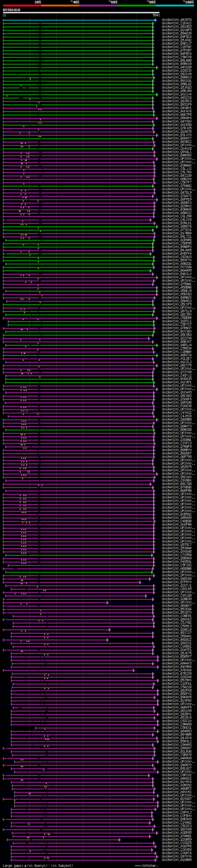Click the white query bar spanning 1 to 584
Screen dimensions: 197x868
(x=81, y=13)
